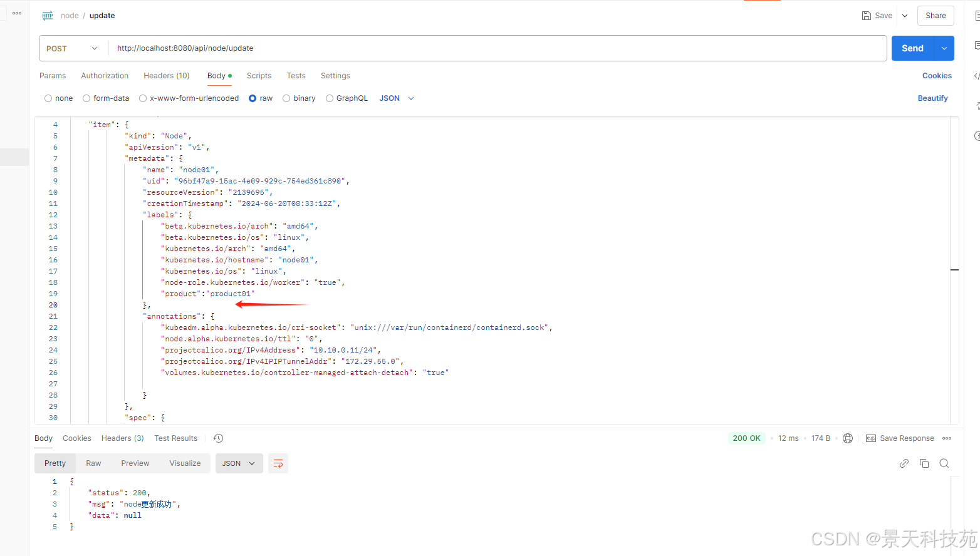Click the request body editor scrollbar marker
Viewport: 980px width, 556px height.
tap(954, 270)
